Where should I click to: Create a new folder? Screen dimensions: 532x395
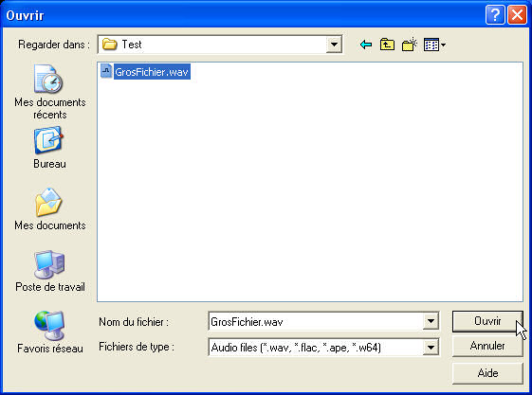coord(409,45)
